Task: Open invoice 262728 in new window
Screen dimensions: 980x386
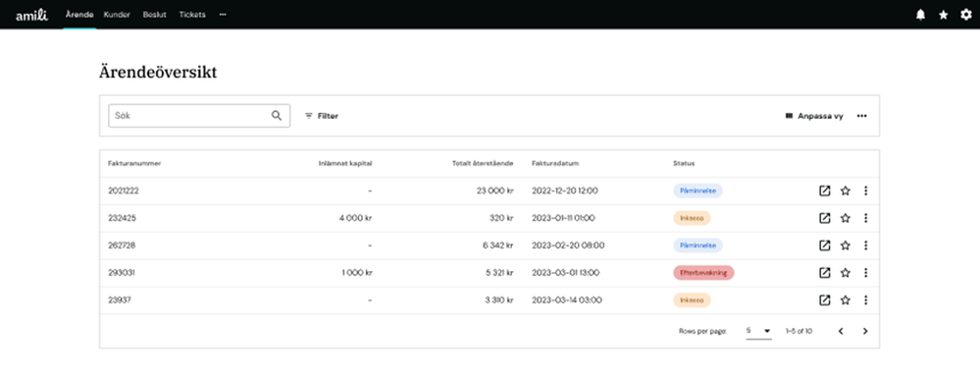Action: [x=824, y=246]
